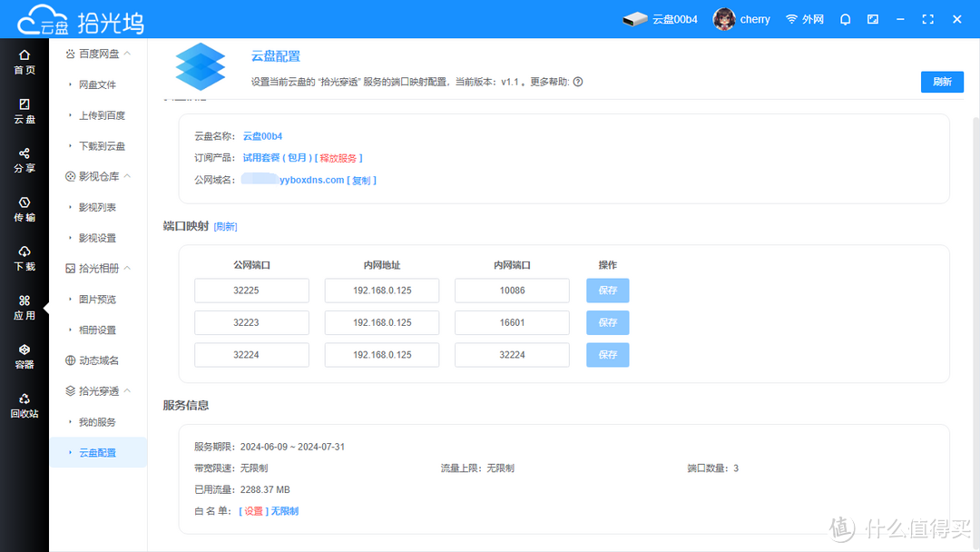Image resolution: width=980 pixels, height=552 pixels.
Task: Click 复制 link next to domain name
Action: [x=361, y=180]
